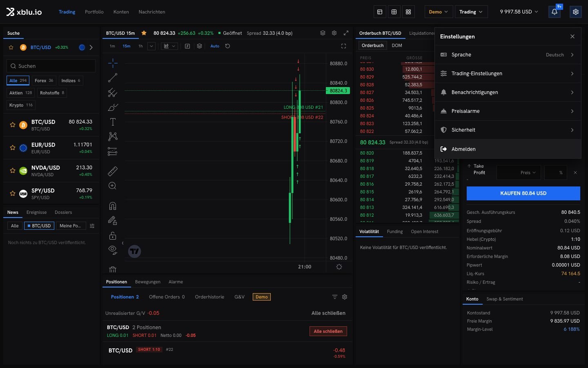Select the ruler measure tool
Image resolution: width=588 pixels, height=368 pixels.
pos(113,171)
